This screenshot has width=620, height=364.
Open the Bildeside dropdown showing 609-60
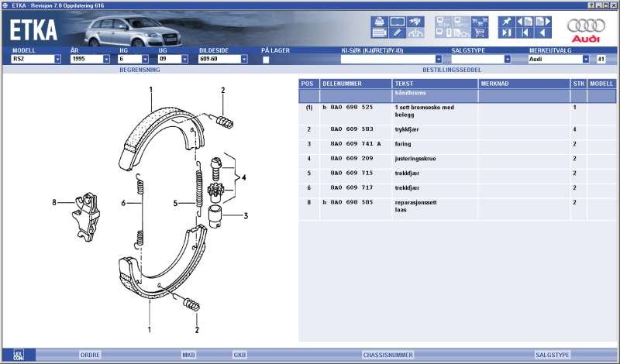pos(243,59)
